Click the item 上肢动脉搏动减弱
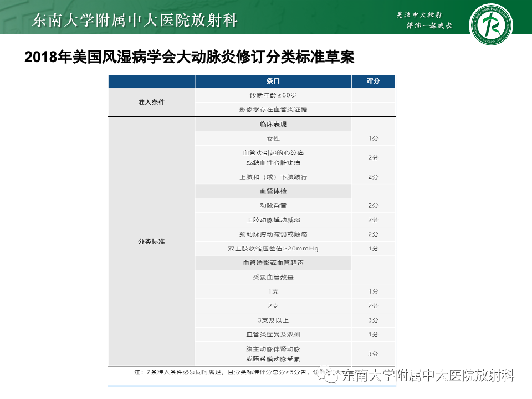 pos(273,220)
